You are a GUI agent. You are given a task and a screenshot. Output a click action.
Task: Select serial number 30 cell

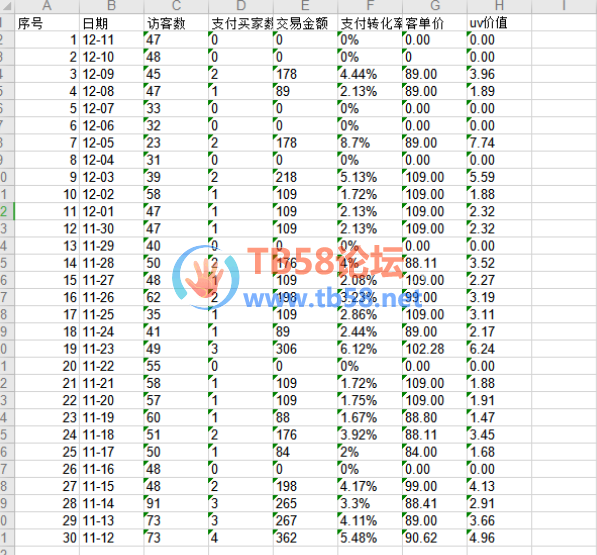coord(47,537)
